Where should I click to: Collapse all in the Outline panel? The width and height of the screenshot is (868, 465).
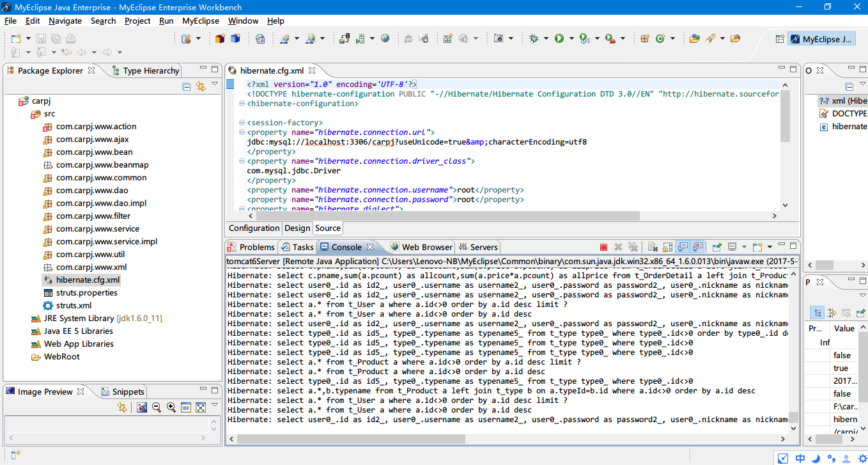pos(849,86)
